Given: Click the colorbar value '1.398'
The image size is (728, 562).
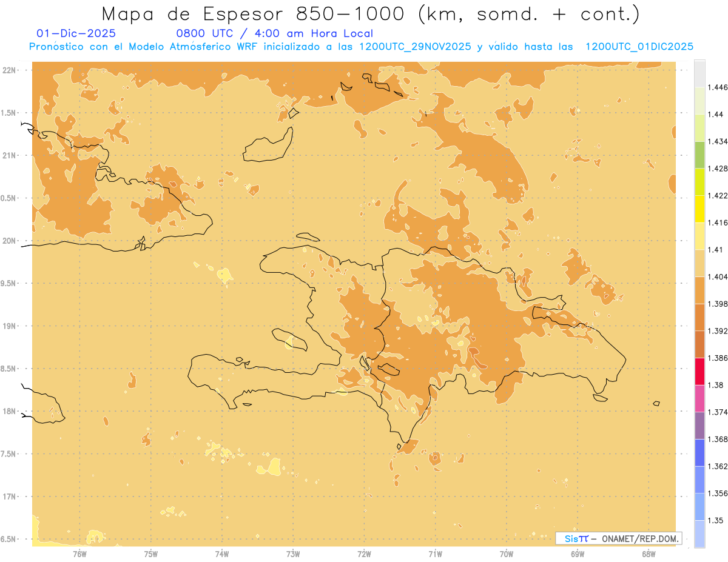Looking at the screenshot, I should click(x=718, y=304).
